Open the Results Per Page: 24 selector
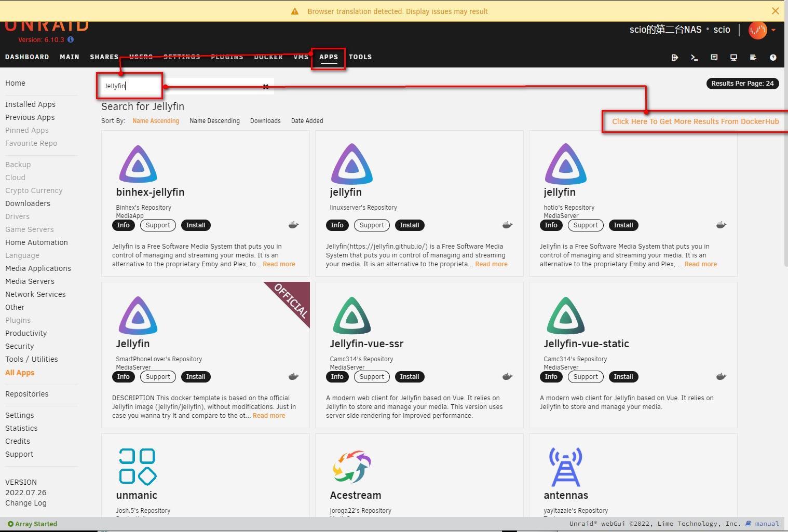 [x=742, y=84]
